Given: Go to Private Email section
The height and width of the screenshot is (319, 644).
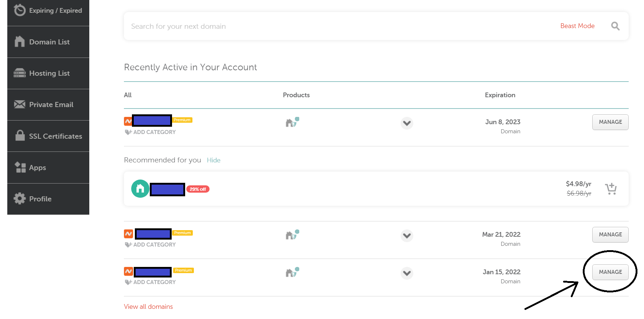Looking at the screenshot, I should (x=51, y=105).
